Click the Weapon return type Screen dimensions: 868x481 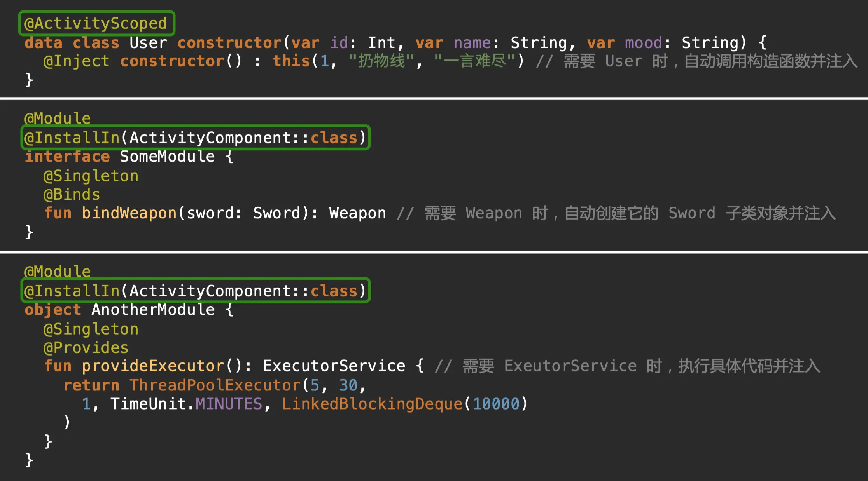pos(357,213)
